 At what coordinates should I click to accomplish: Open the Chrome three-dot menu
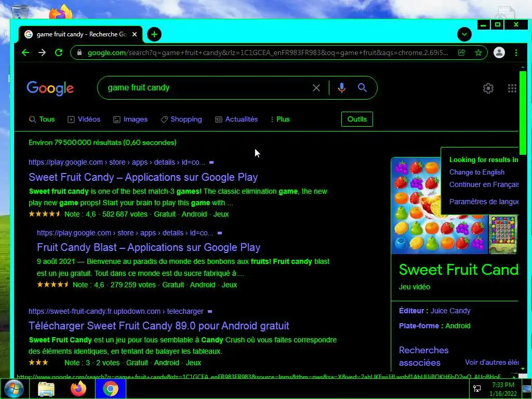tap(516, 52)
